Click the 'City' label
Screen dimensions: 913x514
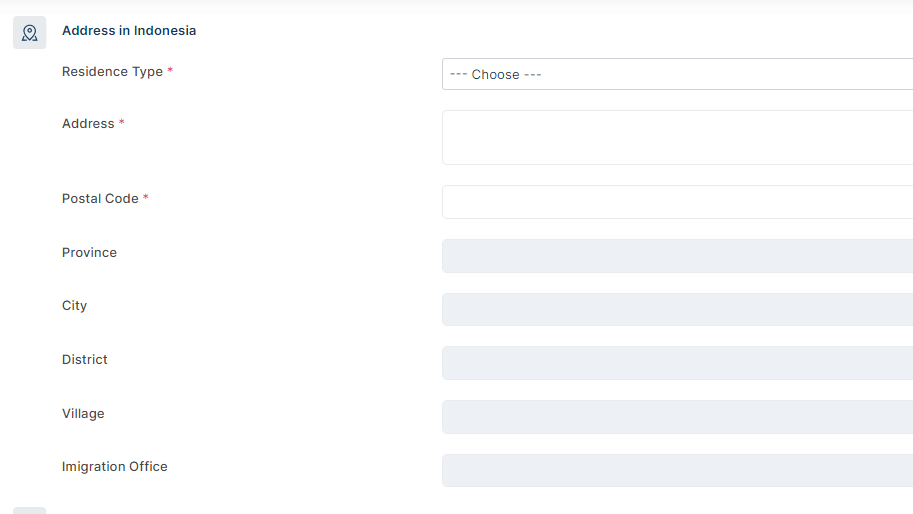[x=74, y=306]
